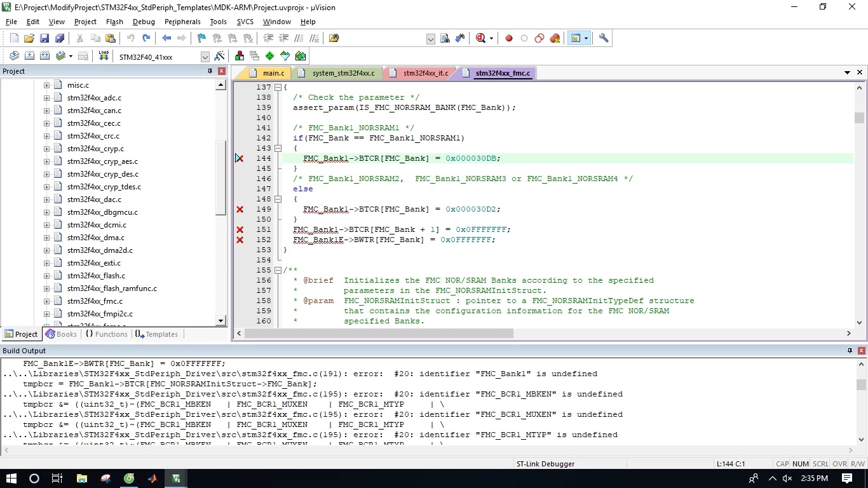Click the Project tree vertical scrollbar thumb
Viewport: 868px width, 488px height.
pos(221,178)
